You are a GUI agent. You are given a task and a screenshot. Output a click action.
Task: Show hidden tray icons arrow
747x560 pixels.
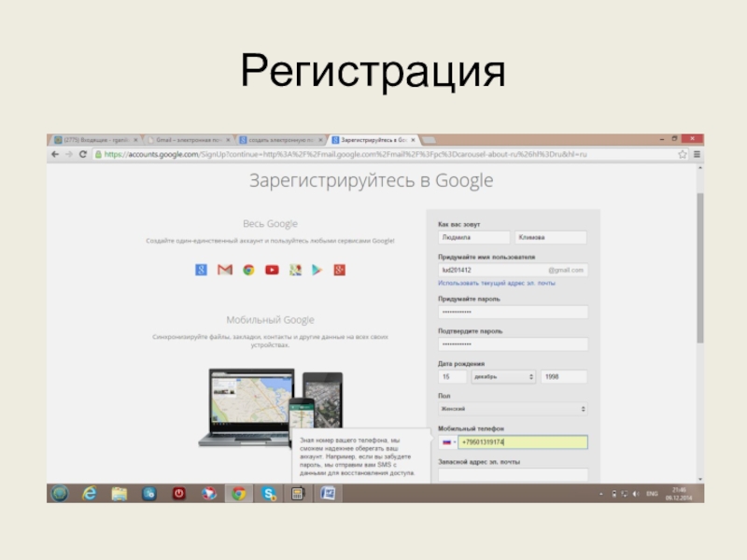(601, 494)
